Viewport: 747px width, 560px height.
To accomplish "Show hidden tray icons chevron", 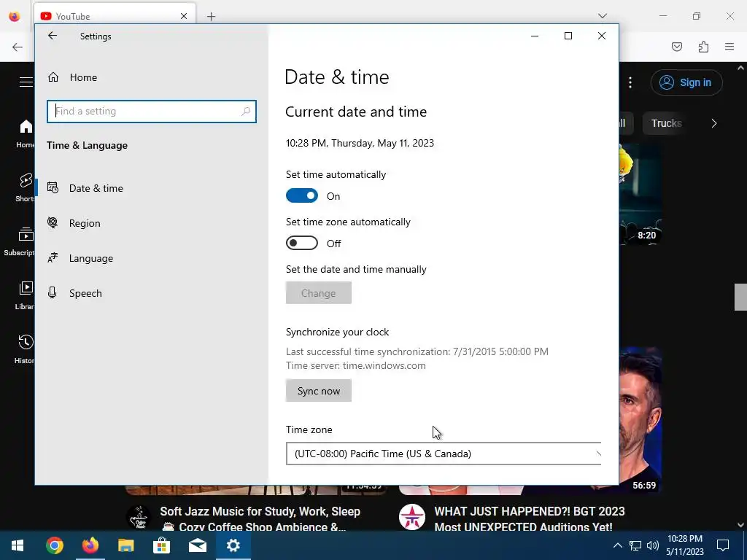I will [617, 545].
